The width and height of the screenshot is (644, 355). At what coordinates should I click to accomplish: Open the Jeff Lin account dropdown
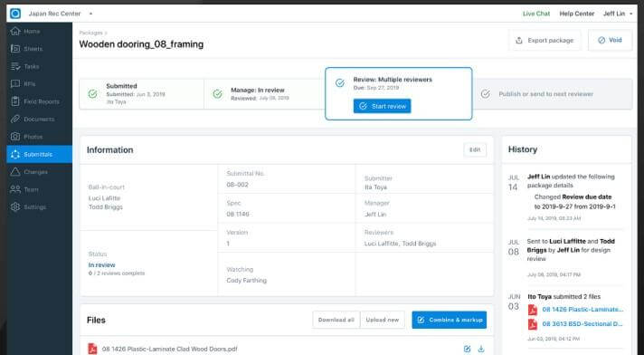(x=617, y=14)
